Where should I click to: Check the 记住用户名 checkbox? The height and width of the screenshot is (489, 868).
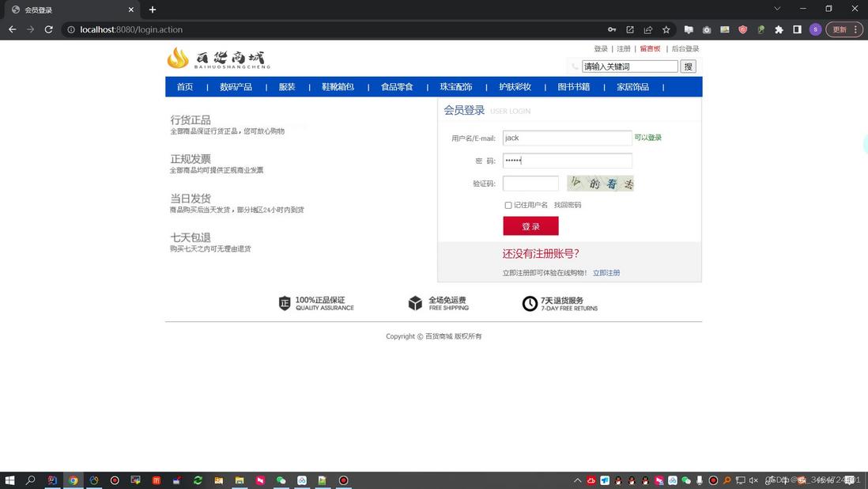coord(508,206)
